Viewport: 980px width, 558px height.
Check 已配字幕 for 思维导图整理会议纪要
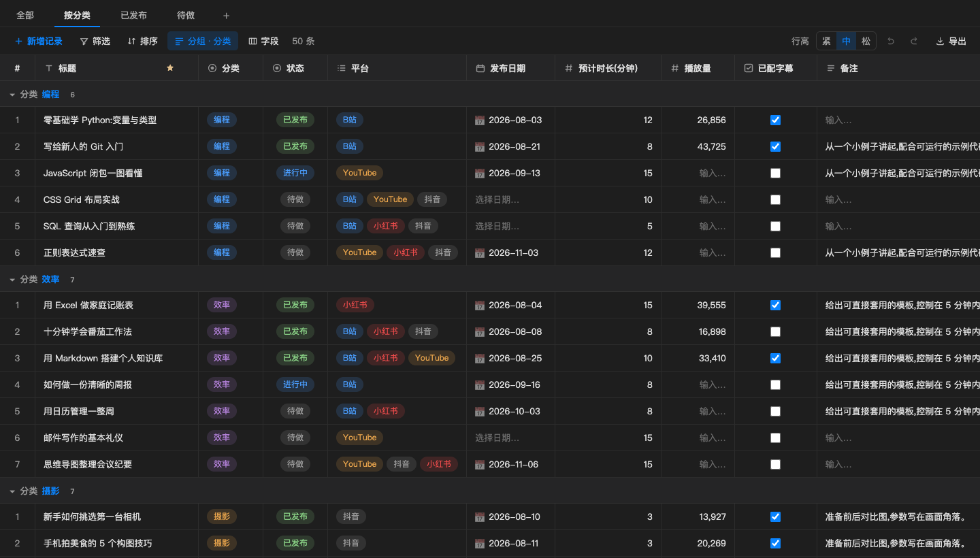coord(775,465)
